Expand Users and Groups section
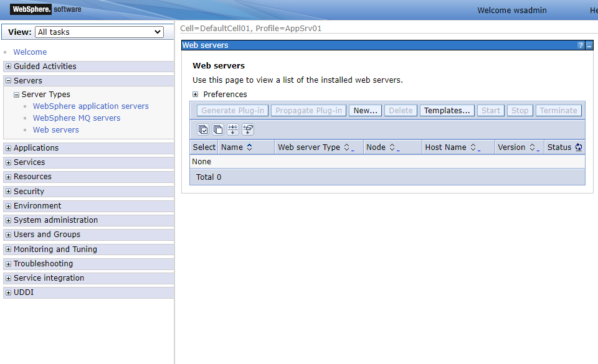The height and width of the screenshot is (364, 598). (8, 235)
